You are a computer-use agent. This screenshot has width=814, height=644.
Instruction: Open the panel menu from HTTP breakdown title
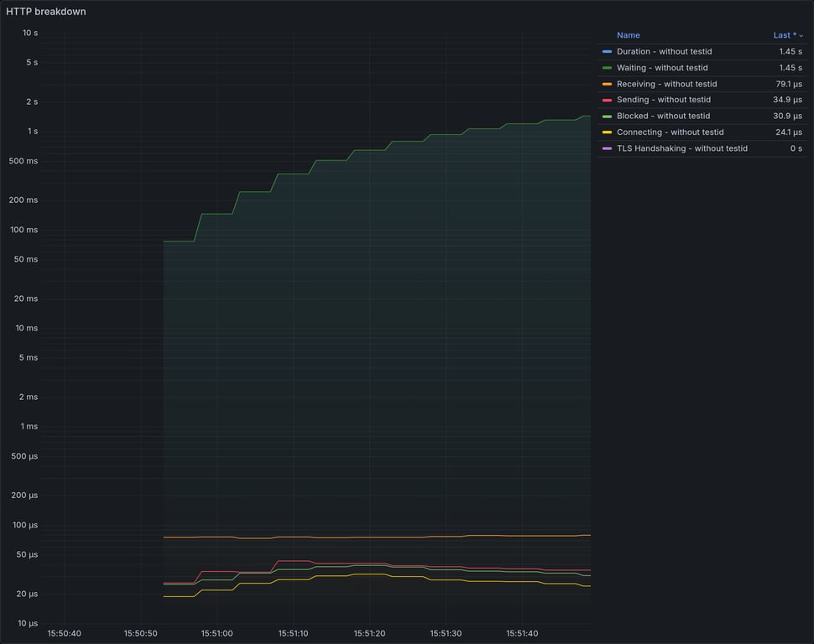tap(46, 11)
